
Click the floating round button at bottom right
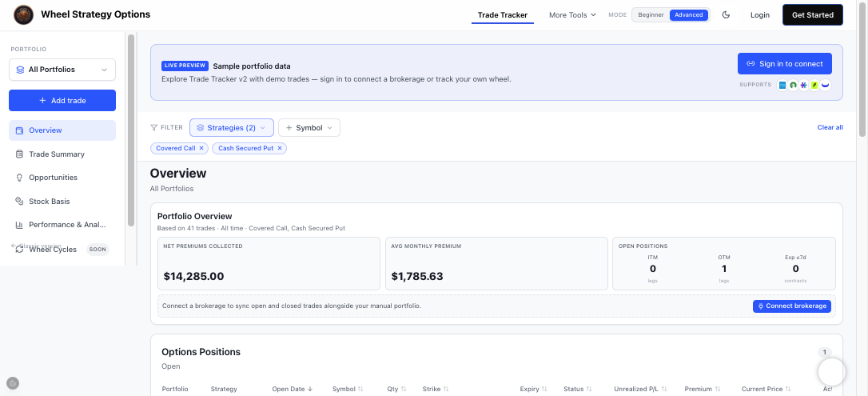pyautogui.click(x=831, y=372)
